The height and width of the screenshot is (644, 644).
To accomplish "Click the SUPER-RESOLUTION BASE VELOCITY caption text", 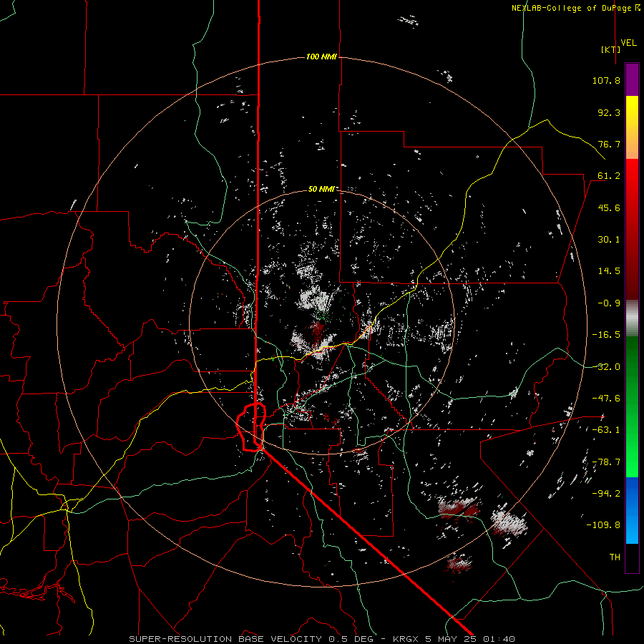I will coord(225,639).
